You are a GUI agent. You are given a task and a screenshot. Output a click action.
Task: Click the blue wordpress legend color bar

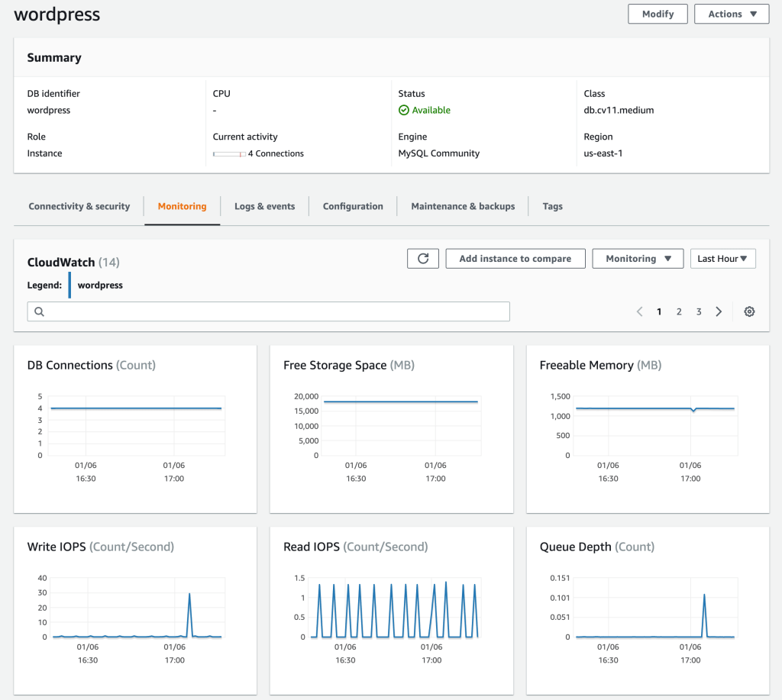tap(69, 285)
